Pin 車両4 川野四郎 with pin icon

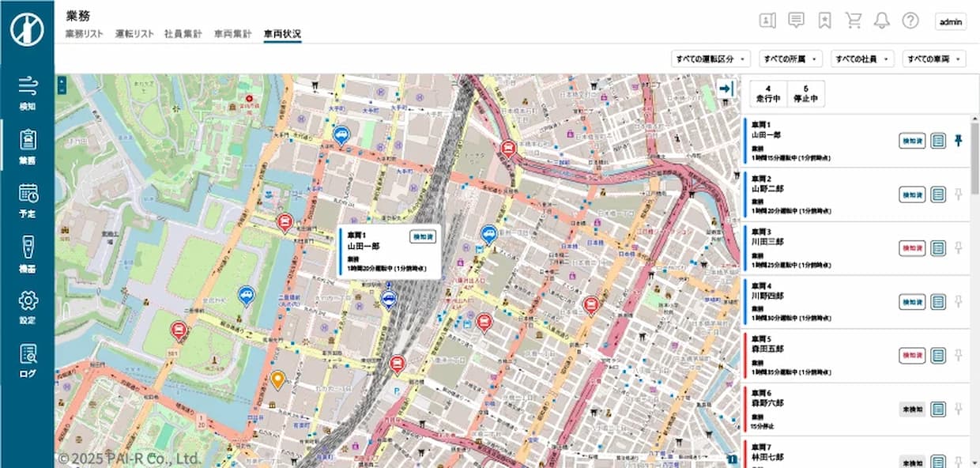959,301
